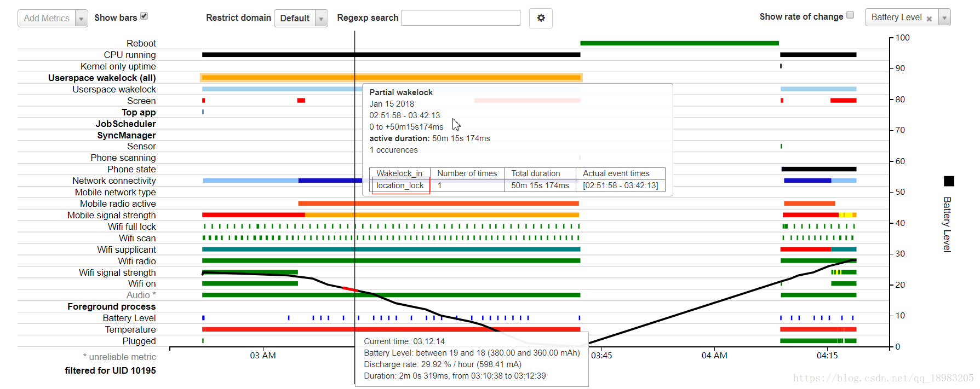Select the Top app row label
Screen dimensions: 980x389
139,112
